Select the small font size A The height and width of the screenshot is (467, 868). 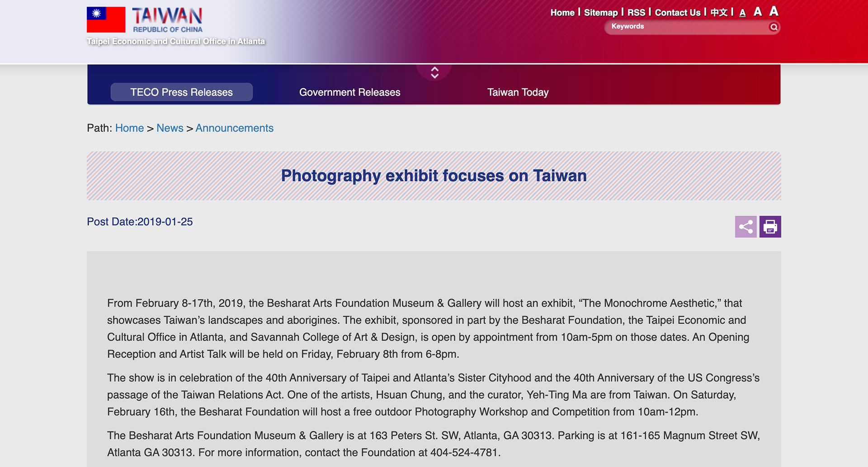pyautogui.click(x=742, y=13)
